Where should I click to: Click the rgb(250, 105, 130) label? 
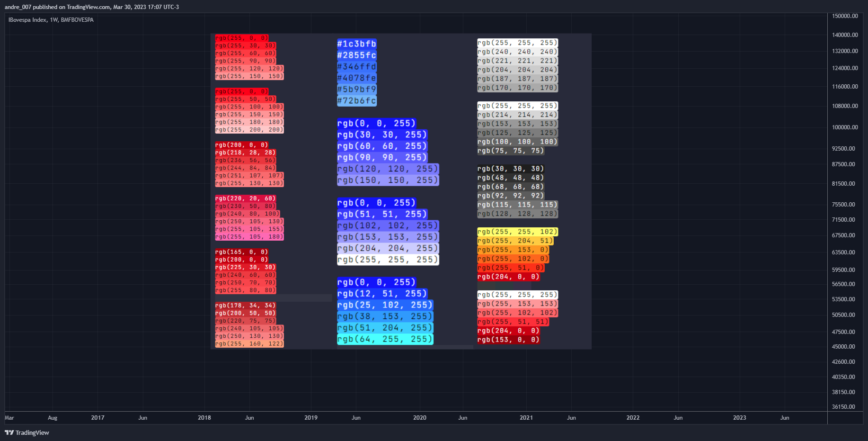click(x=249, y=221)
